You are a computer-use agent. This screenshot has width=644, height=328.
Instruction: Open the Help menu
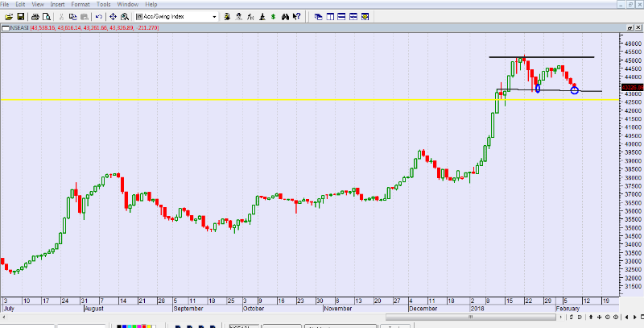(151, 5)
